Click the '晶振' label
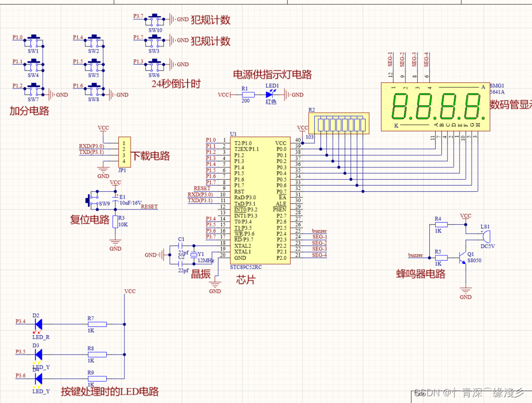Image resolution: width=532 pixels, height=403 pixels. click(x=201, y=274)
